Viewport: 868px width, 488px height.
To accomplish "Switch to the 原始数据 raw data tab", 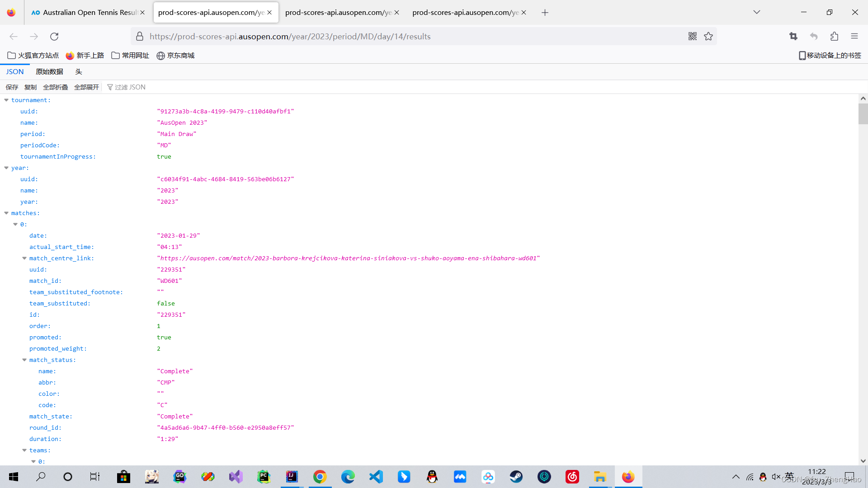I will coord(49,72).
